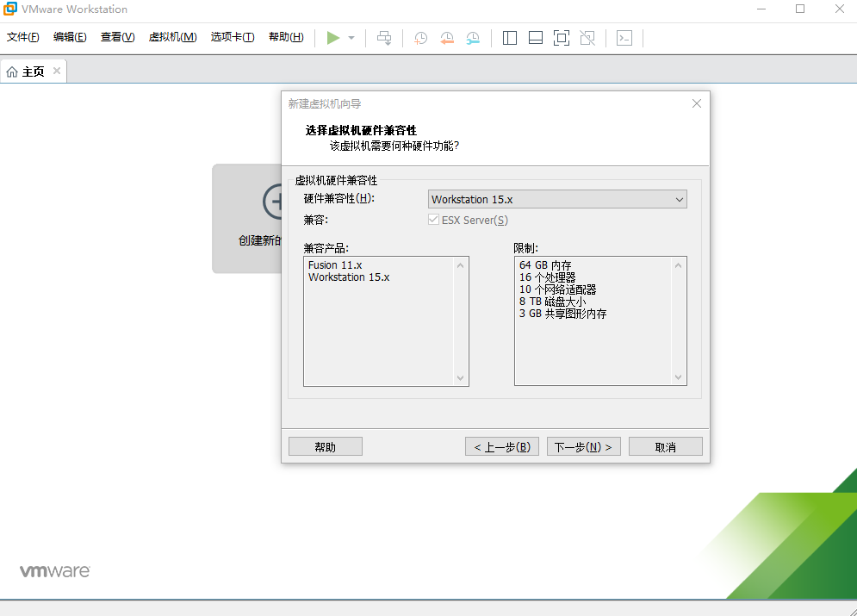Click 限制 list scroll up arrow
This screenshot has height=616, width=857.
(x=678, y=265)
